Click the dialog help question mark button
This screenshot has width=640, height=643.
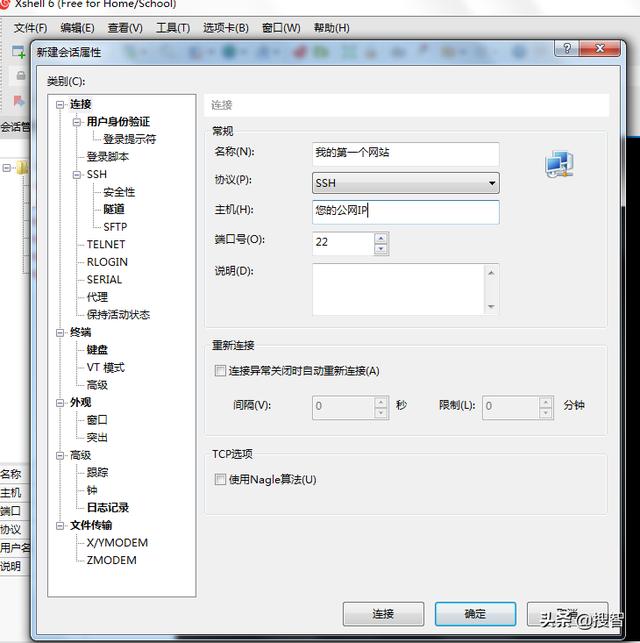566,48
